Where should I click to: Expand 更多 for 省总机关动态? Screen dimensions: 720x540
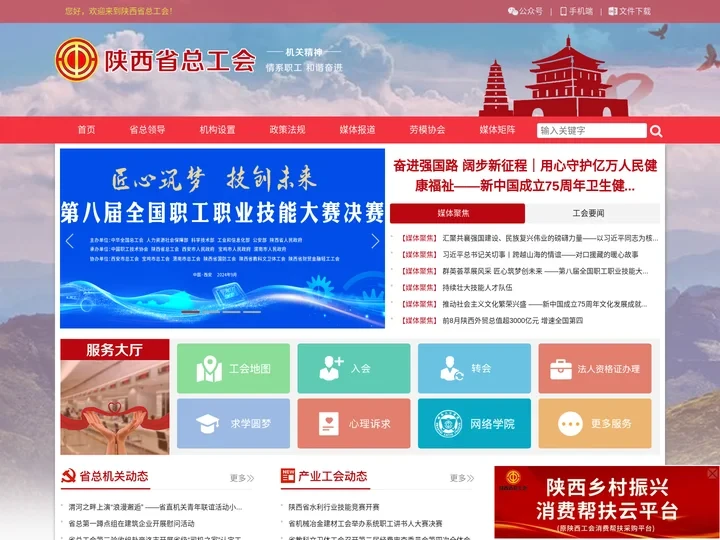tap(242, 478)
